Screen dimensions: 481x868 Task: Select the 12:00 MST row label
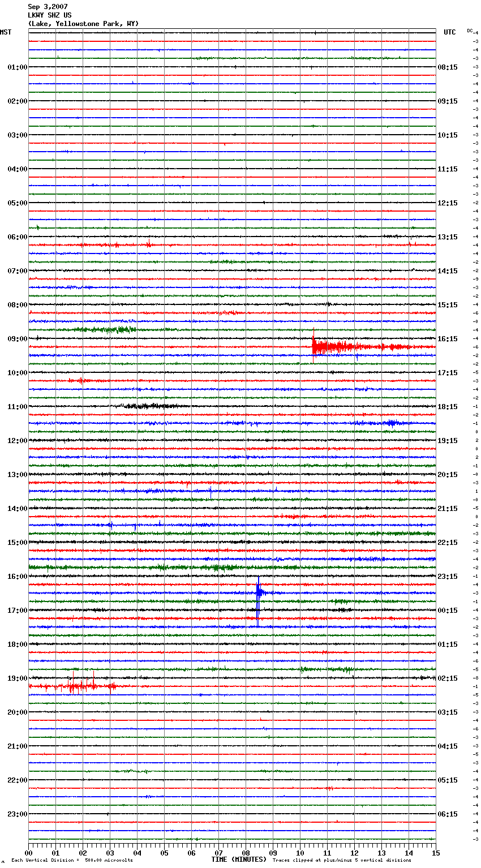click(x=18, y=441)
